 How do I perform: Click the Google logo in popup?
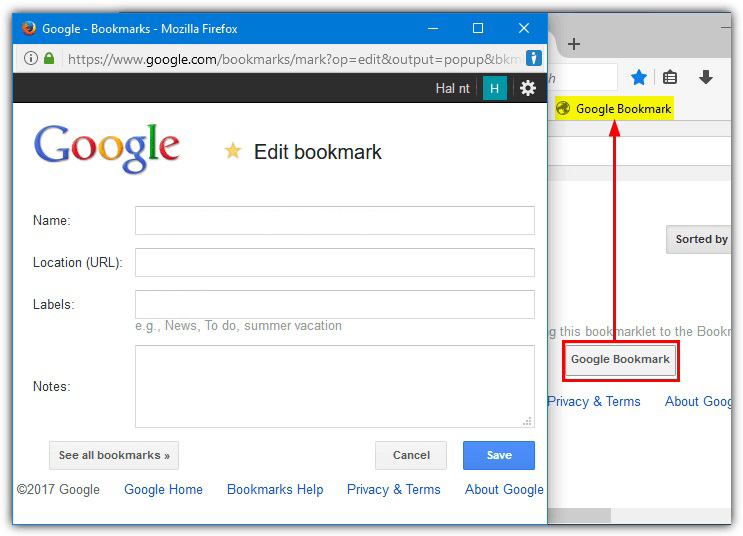point(107,148)
